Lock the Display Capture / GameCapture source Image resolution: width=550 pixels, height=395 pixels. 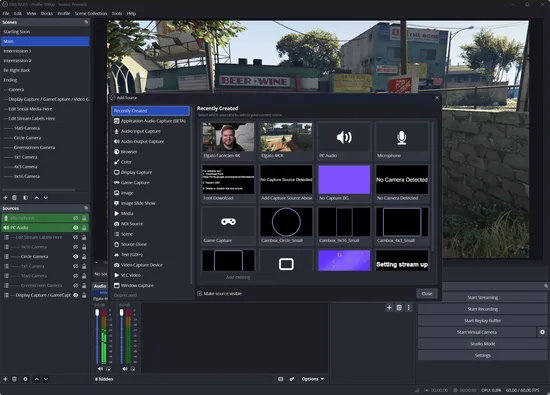(84, 295)
